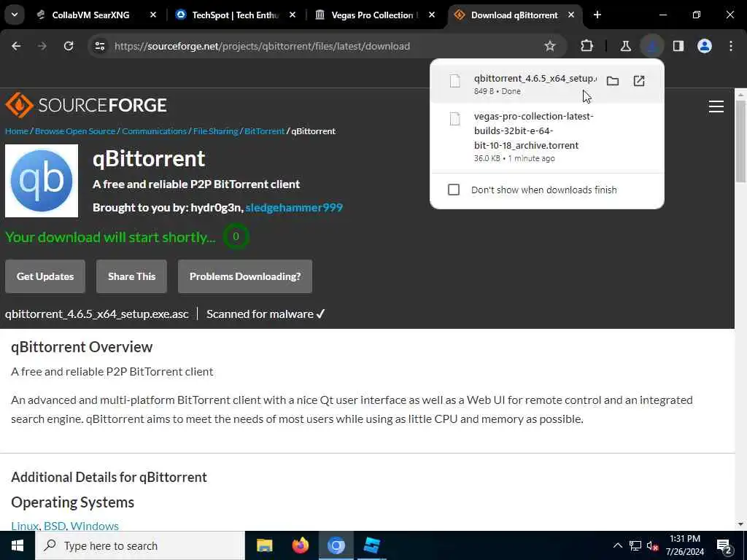Screen dimensions: 747x560
Task: Open the tab search dropdown arrow
Action: (15, 15)
